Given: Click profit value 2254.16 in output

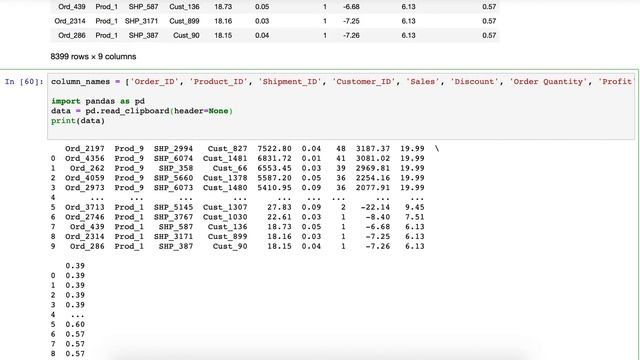Looking at the screenshot, I should (373, 178).
